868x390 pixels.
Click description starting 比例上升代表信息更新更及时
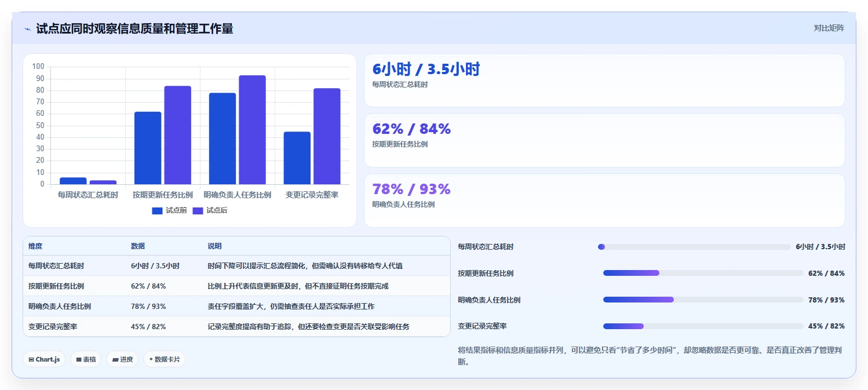pyautogui.click(x=298, y=286)
